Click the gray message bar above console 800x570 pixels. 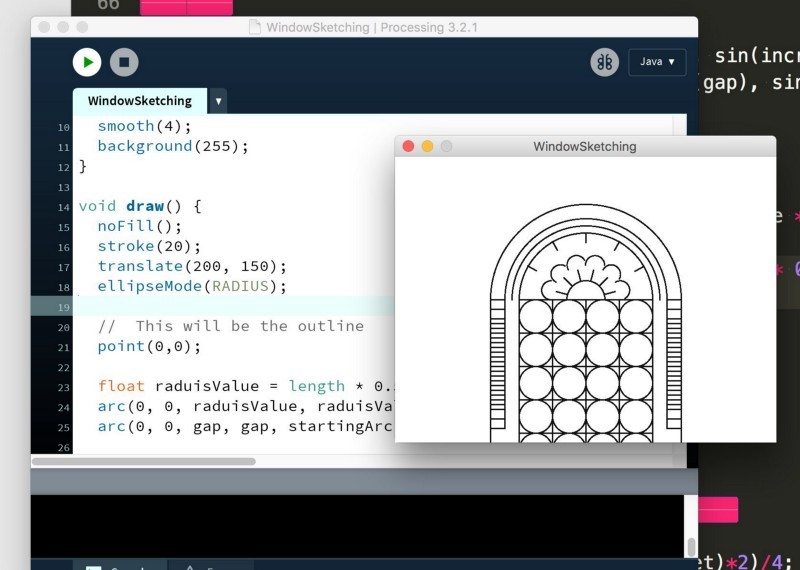(x=364, y=481)
